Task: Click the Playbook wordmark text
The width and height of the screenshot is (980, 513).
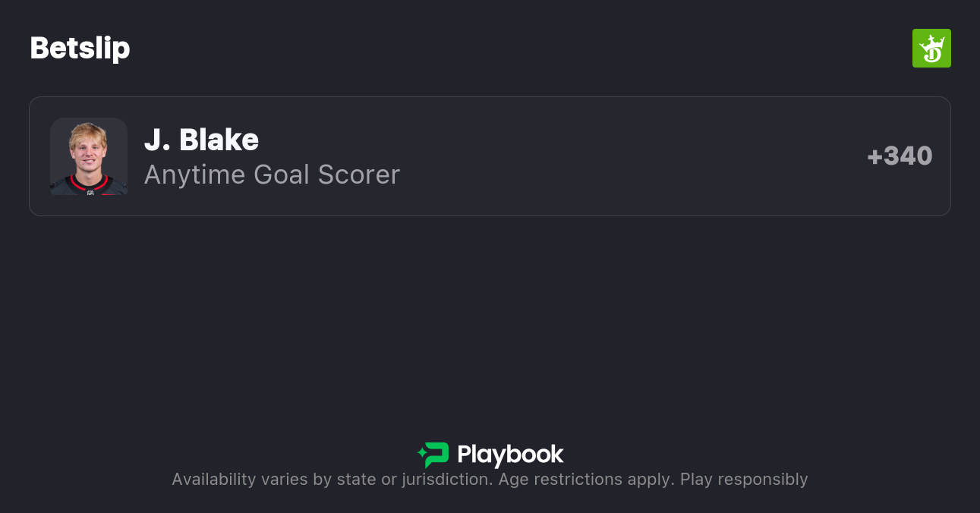Action: tap(510, 455)
